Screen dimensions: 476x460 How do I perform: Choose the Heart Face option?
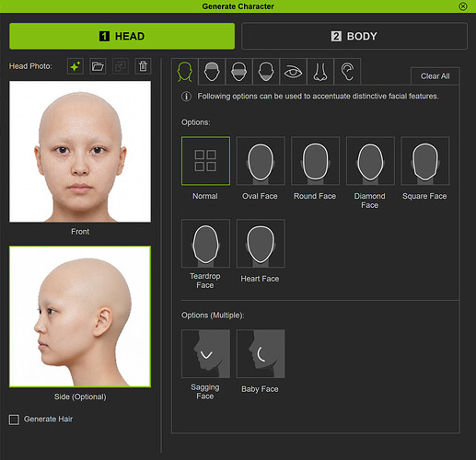pyautogui.click(x=261, y=244)
